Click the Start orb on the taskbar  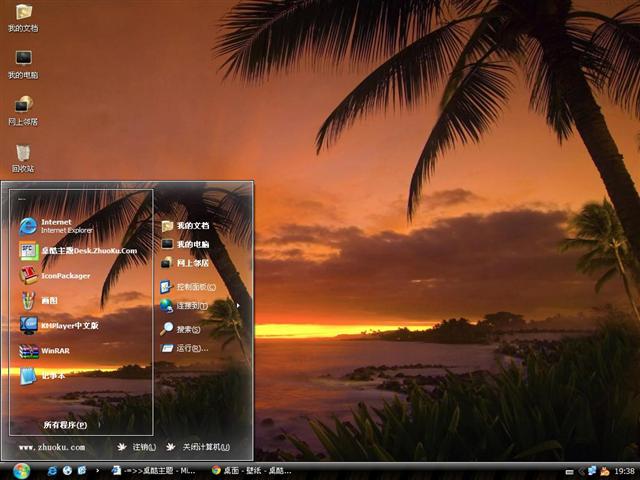click(x=21, y=470)
